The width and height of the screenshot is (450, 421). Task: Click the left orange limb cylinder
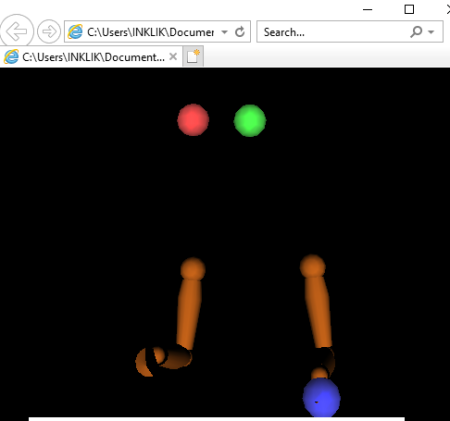coord(189,314)
